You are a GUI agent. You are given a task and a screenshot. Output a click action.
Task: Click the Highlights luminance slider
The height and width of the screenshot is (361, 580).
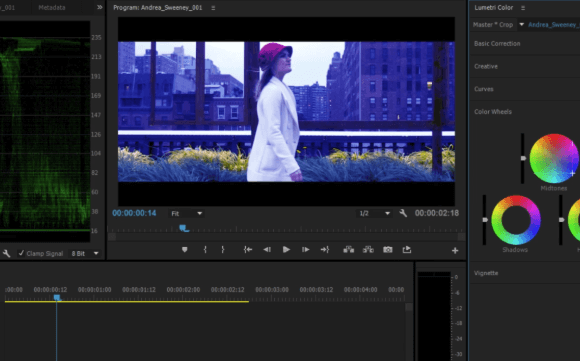point(561,220)
